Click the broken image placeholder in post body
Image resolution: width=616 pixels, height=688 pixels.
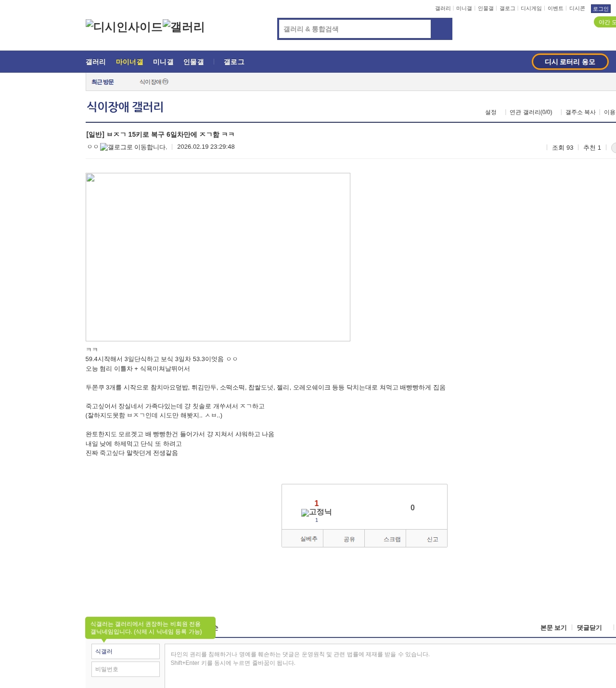click(x=218, y=257)
